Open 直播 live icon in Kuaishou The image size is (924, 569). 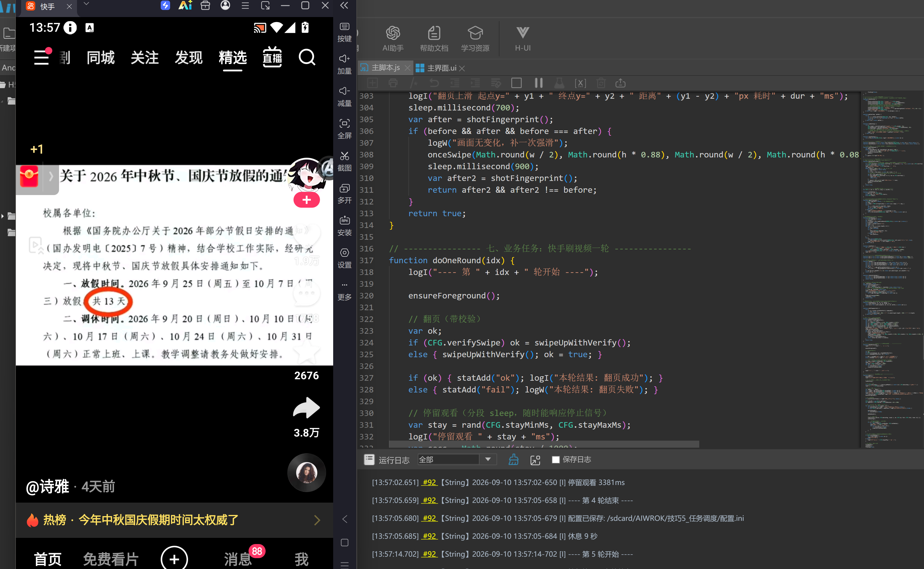point(272,57)
